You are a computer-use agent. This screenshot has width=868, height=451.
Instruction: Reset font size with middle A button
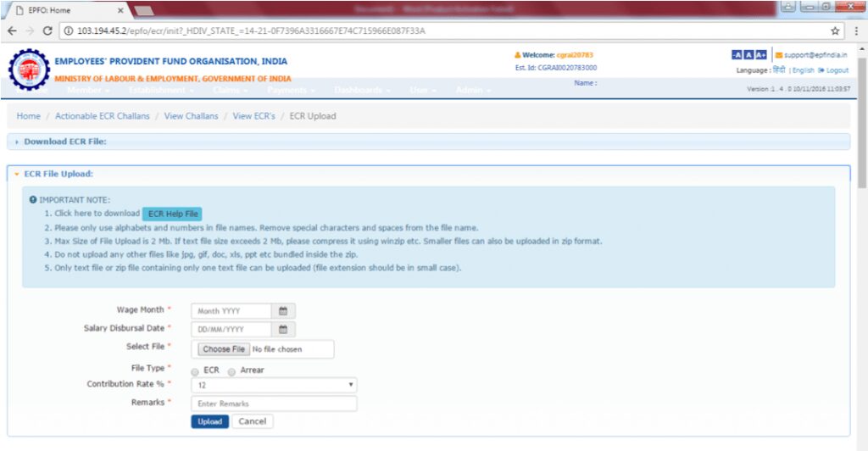748,55
